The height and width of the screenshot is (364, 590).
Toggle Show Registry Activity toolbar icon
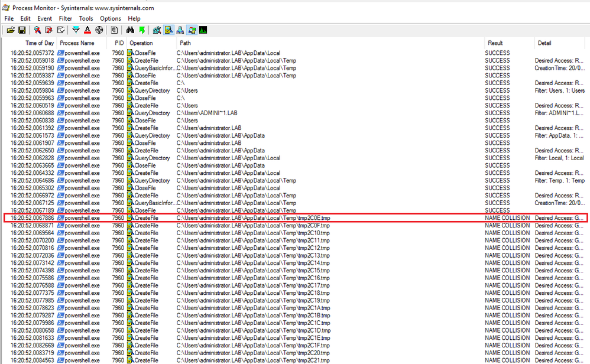[x=157, y=30]
